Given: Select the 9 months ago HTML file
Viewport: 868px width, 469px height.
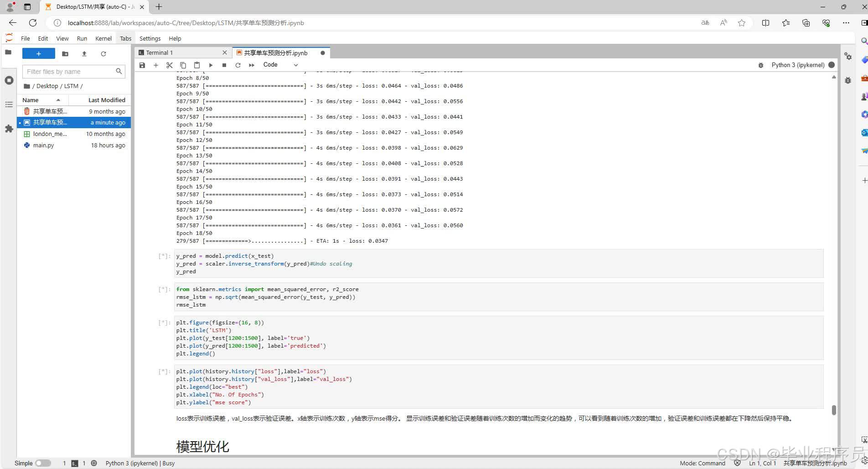Looking at the screenshot, I should pyautogui.click(x=74, y=111).
